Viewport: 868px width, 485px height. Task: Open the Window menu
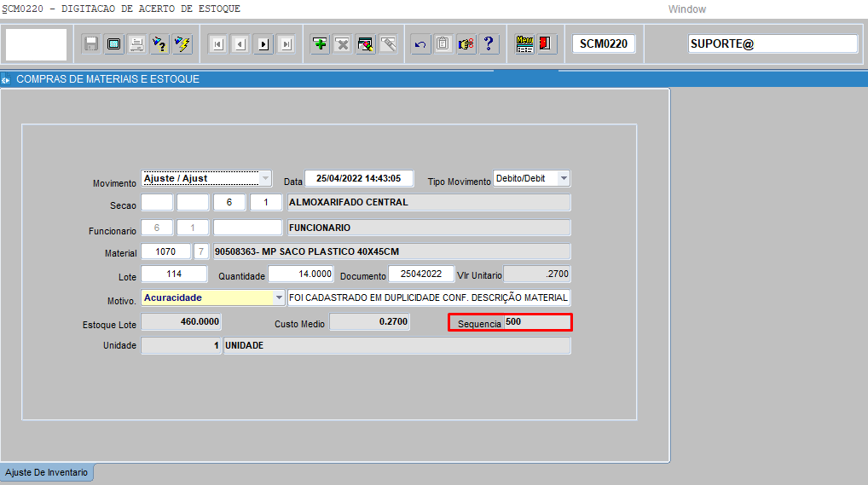[x=686, y=9]
